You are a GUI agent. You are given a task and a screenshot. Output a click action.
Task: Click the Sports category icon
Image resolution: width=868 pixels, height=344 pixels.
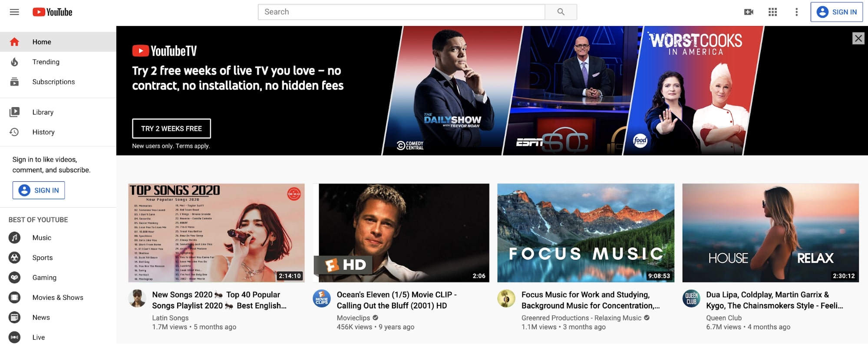14,258
